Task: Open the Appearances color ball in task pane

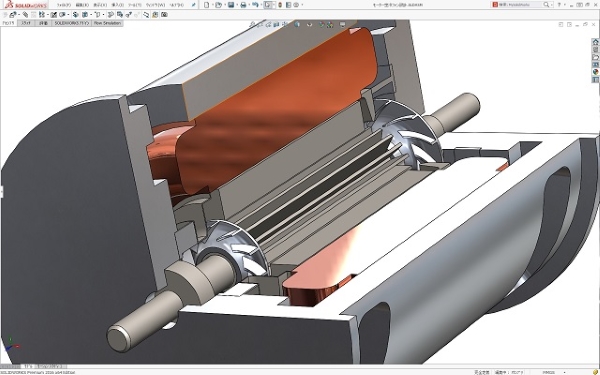Action: click(x=595, y=72)
